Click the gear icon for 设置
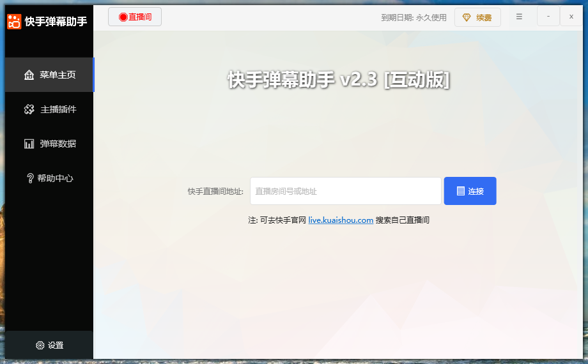 (40, 345)
